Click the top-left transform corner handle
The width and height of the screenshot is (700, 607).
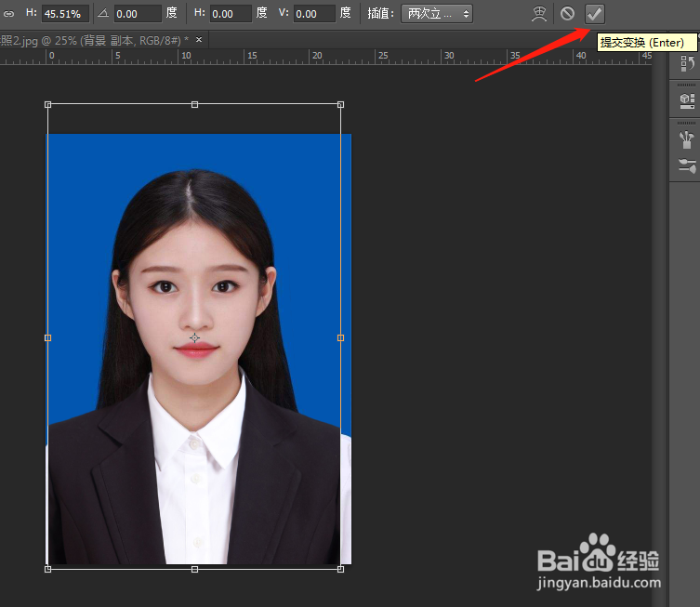[47, 104]
